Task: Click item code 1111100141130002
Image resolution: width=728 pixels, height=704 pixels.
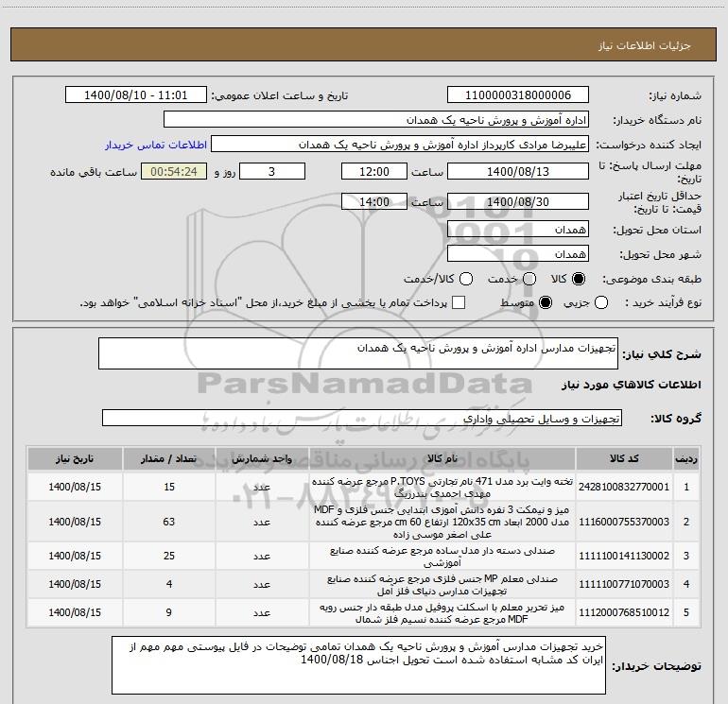Action: (624, 556)
